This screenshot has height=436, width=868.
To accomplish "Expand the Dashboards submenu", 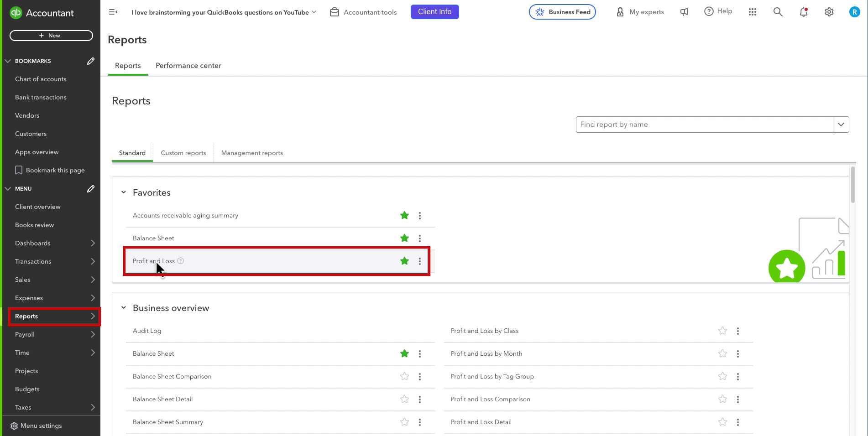I will point(93,243).
